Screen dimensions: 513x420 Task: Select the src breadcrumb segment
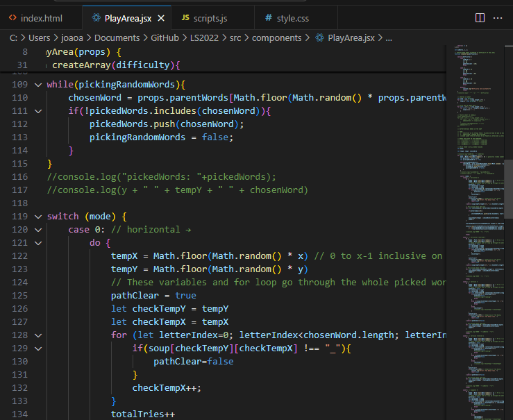235,38
